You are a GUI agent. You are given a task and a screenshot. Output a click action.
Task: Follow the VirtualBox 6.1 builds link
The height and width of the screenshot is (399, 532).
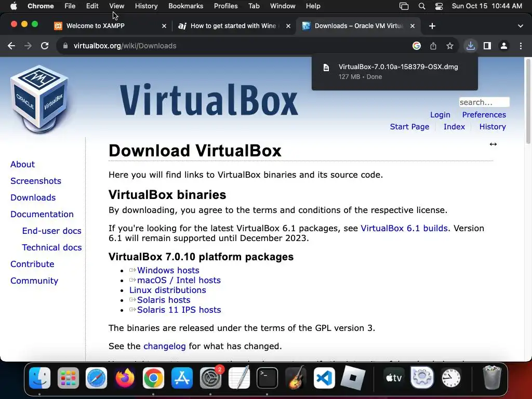tap(404, 229)
